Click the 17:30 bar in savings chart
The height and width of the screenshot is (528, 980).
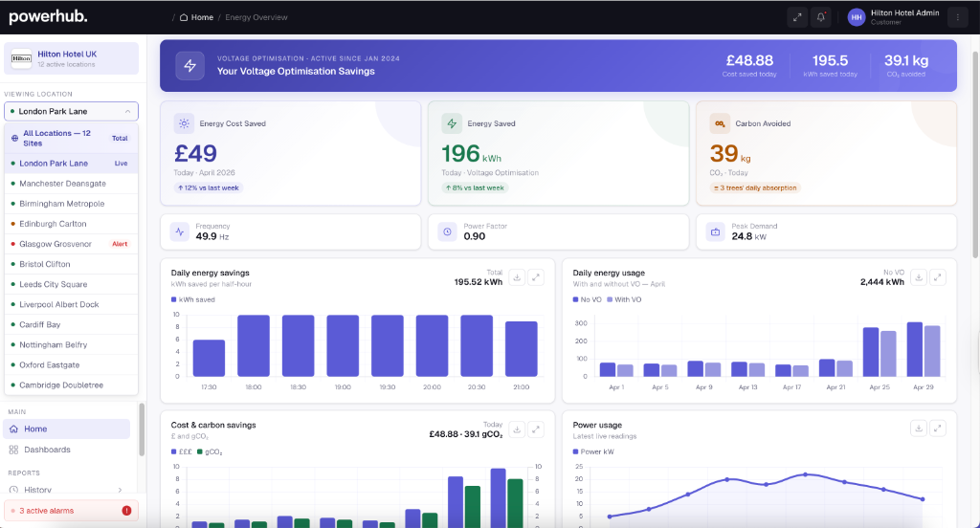(x=209, y=358)
